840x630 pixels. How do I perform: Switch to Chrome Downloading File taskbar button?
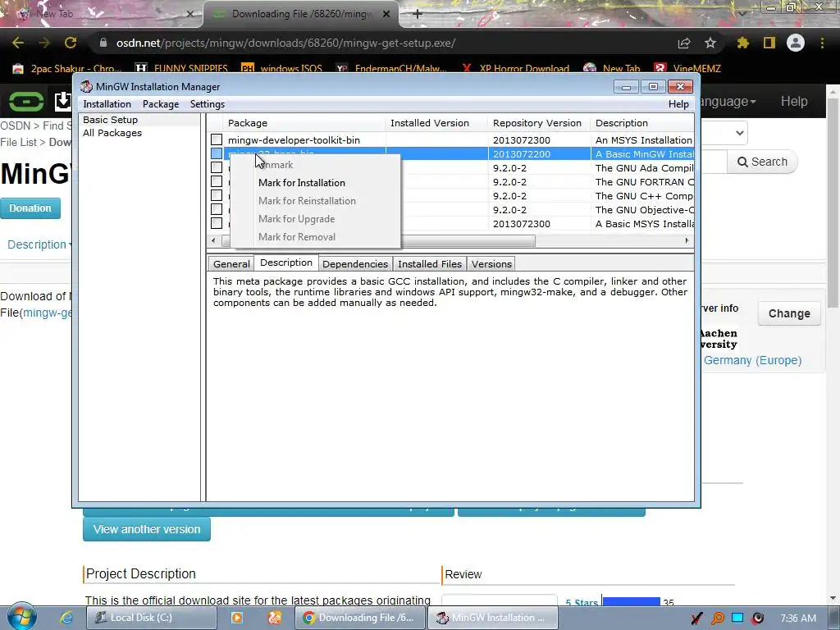tap(360, 618)
